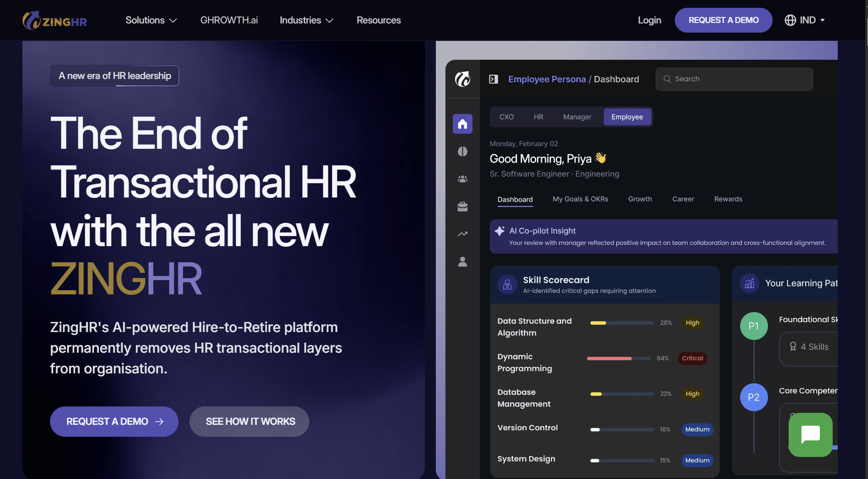Open GHROWTH.ai from navigation
The width and height of the screenshot is (868, 479).
[x=229, y=20]
